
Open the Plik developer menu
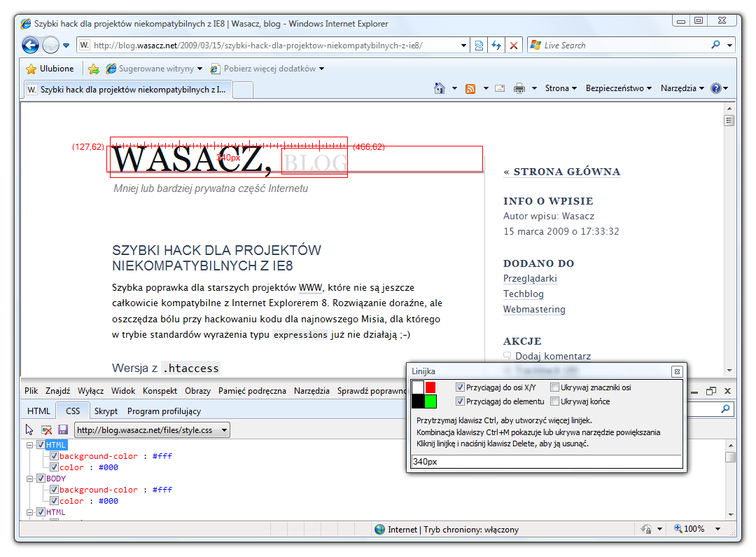[31, 391]
